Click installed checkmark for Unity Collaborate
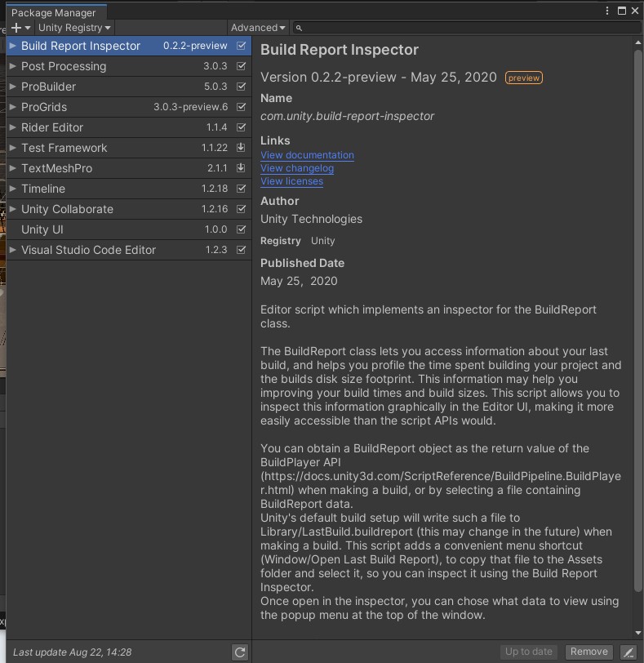This screenshot has width=644, height=663. tap(241, 209)
